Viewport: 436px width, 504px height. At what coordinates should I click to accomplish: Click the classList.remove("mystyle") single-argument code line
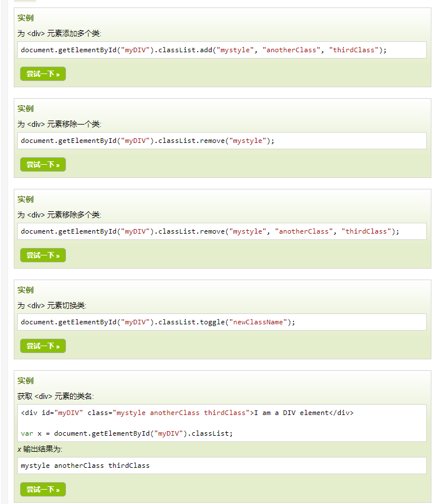coord(147,141)
